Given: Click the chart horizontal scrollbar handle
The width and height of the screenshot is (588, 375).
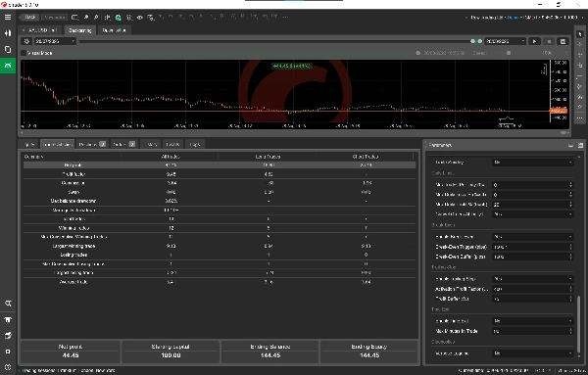Looking at the screenshot, I should 563,132.
